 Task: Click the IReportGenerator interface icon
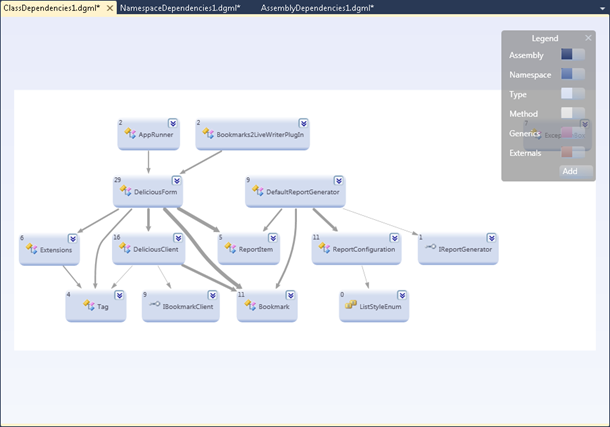coord(430,249)
